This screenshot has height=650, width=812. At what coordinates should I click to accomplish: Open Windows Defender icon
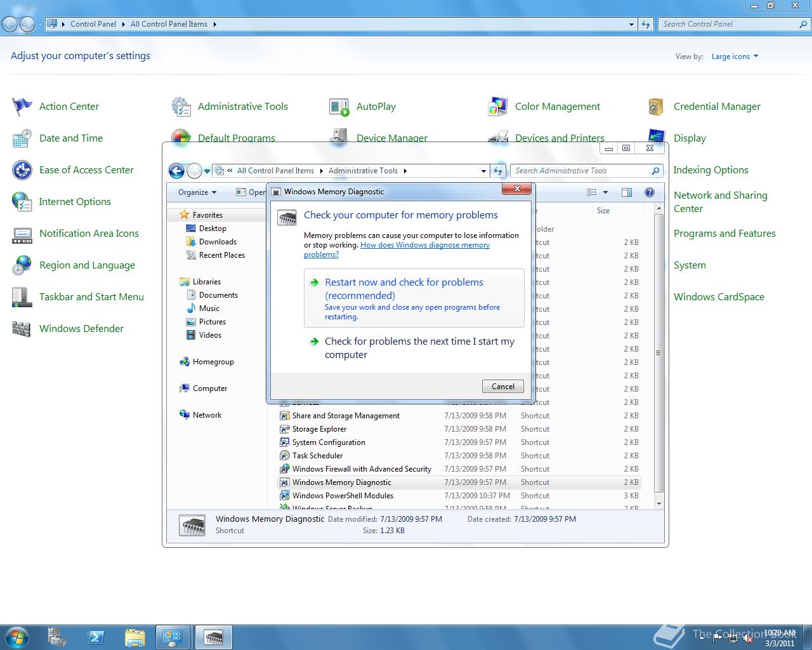[x=22, y=329]
